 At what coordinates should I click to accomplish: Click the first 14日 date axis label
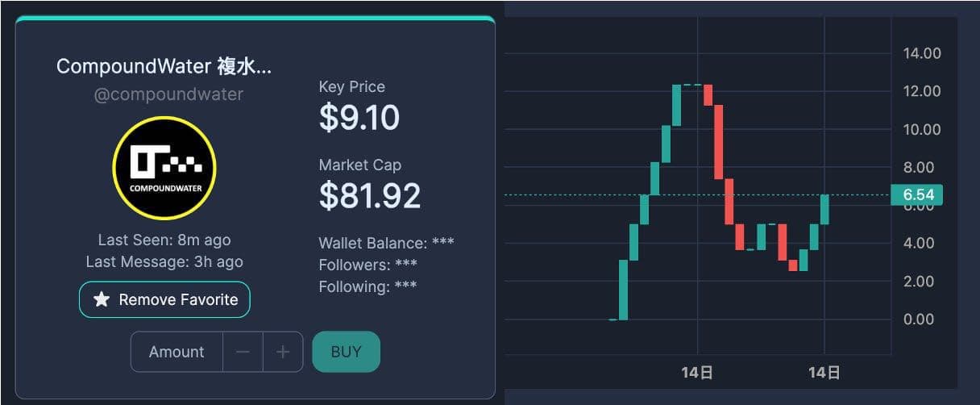697,373
